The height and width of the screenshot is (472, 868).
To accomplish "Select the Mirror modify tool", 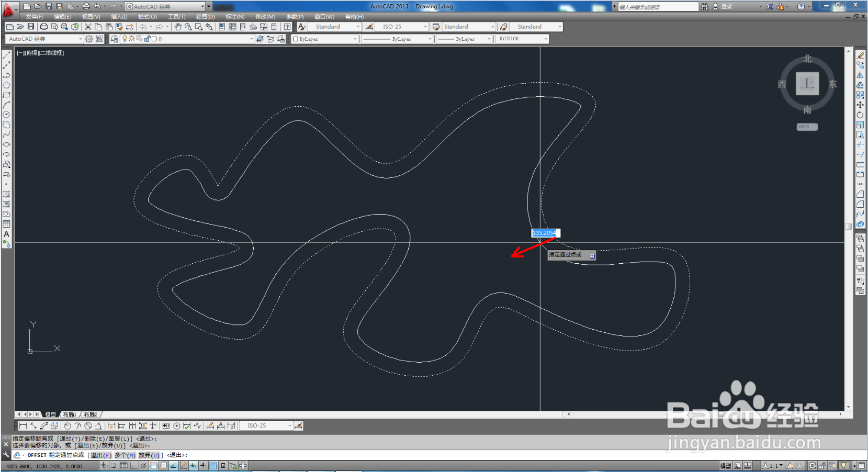I will [860, 75].
